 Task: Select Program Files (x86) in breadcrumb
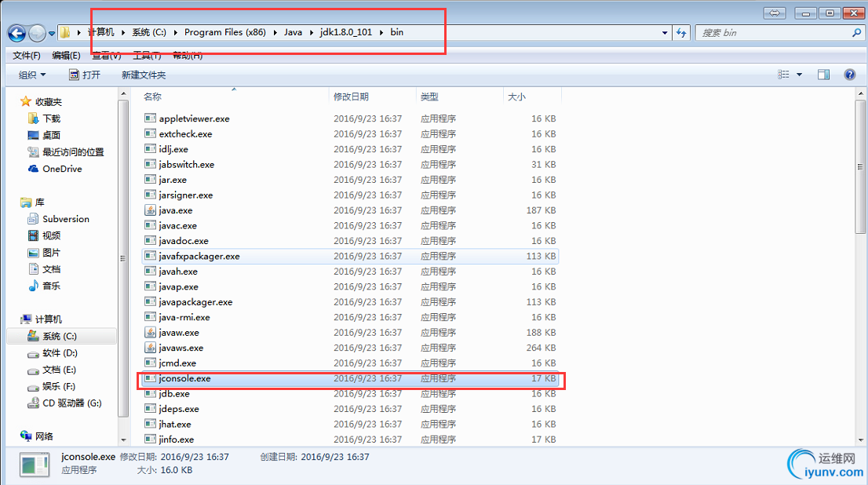tap(224, 32)
